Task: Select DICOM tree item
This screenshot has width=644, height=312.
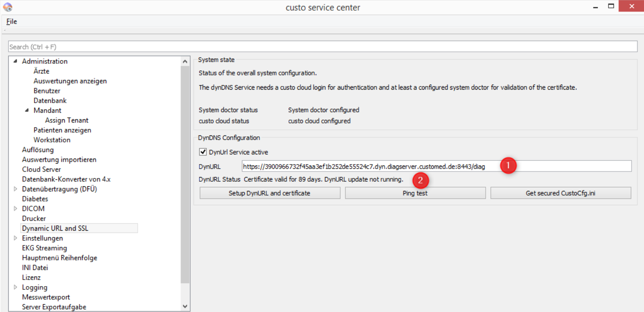Action: (x=33, y=208)
